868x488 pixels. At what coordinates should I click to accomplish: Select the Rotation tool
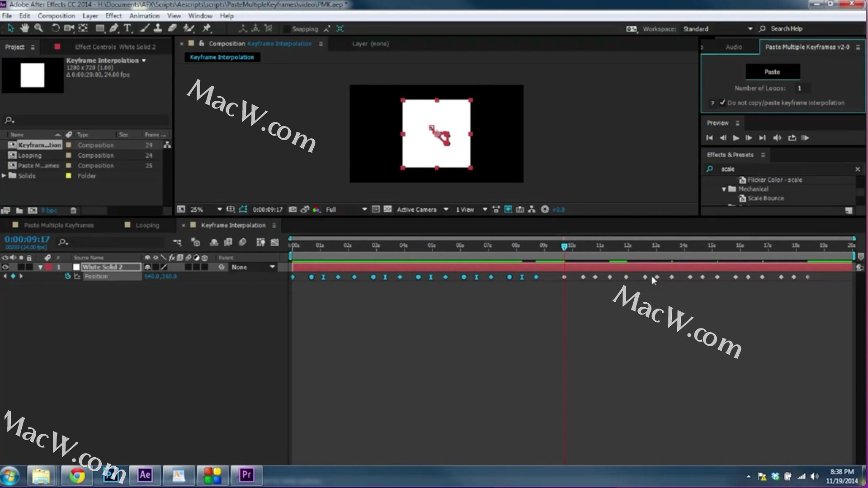[55, 28]
